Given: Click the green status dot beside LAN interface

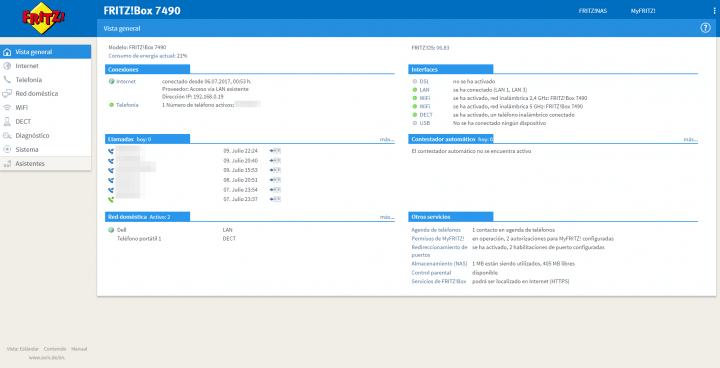Looking at the screenshot, I should [x=415, y=90].
